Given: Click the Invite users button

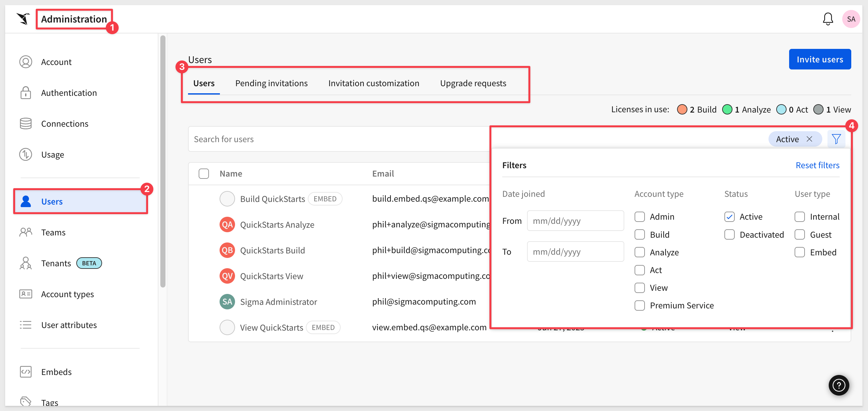Looking at the screenshot, I should (819, 59).
